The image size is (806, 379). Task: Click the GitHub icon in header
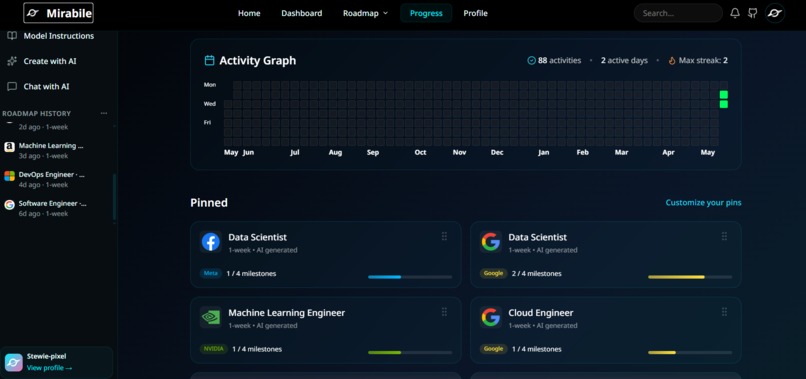(x=753, y=13)
